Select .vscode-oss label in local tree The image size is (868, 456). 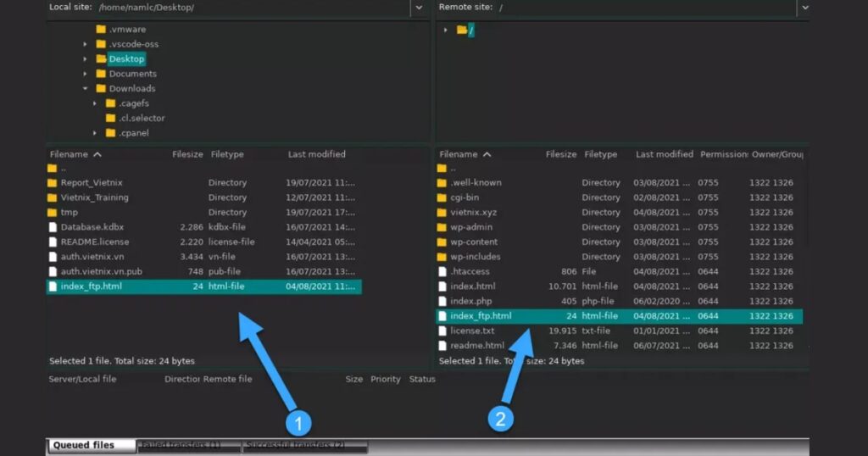tap(133, 44)
